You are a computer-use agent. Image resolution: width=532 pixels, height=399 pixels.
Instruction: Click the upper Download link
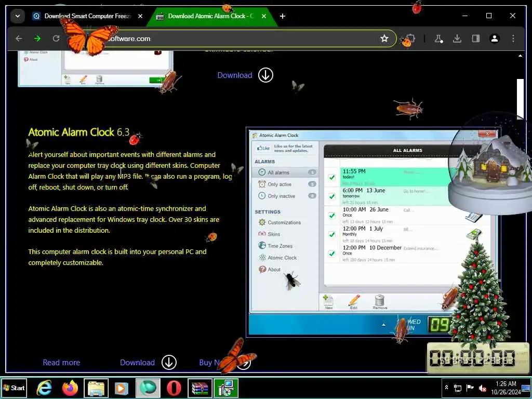click(x=235, y=75)
